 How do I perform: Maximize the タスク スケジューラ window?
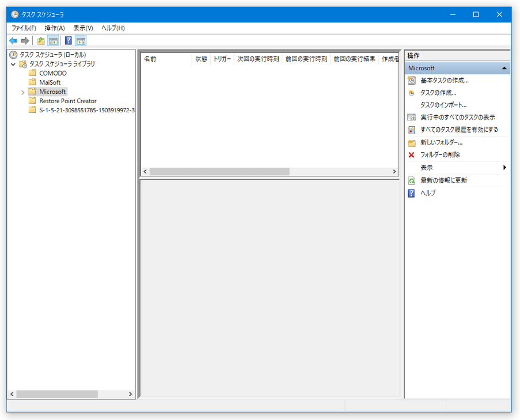click(476, 14)
